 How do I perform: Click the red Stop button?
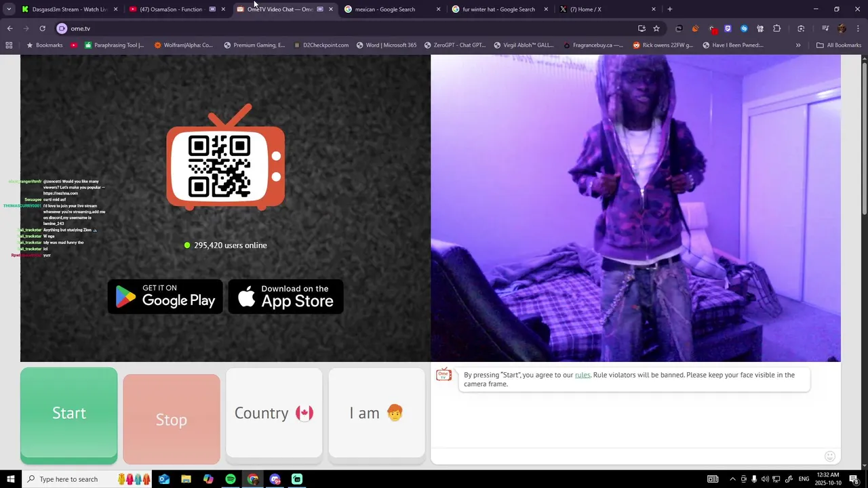click(x=172, y=419)
